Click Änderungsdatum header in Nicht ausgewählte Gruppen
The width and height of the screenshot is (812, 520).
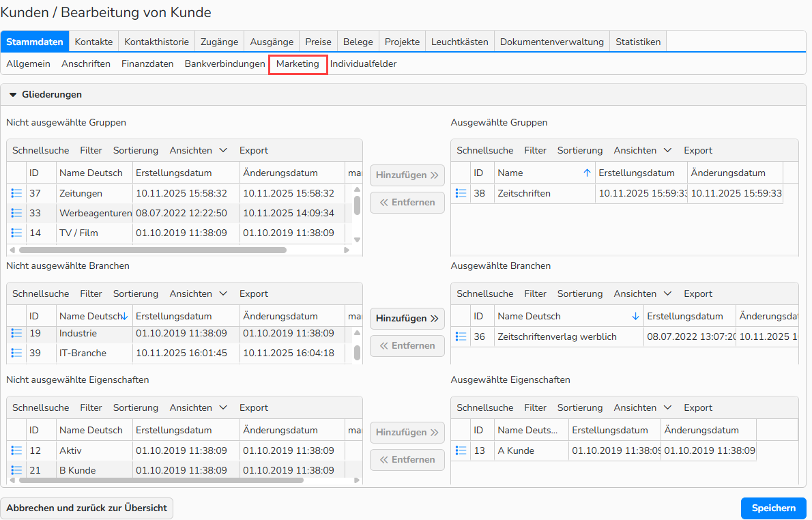click(x=292, y=173)
